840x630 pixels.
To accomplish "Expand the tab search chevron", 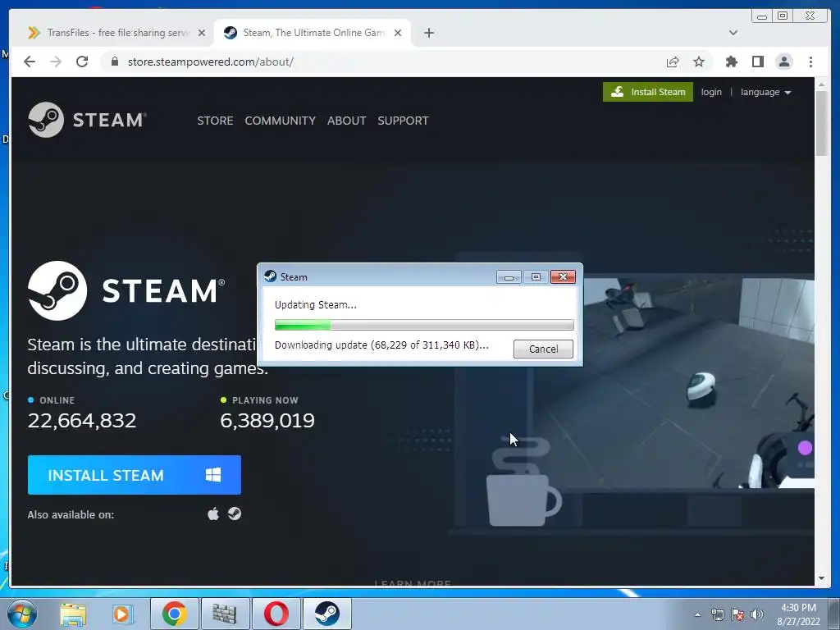I will [x=733, y=33].
